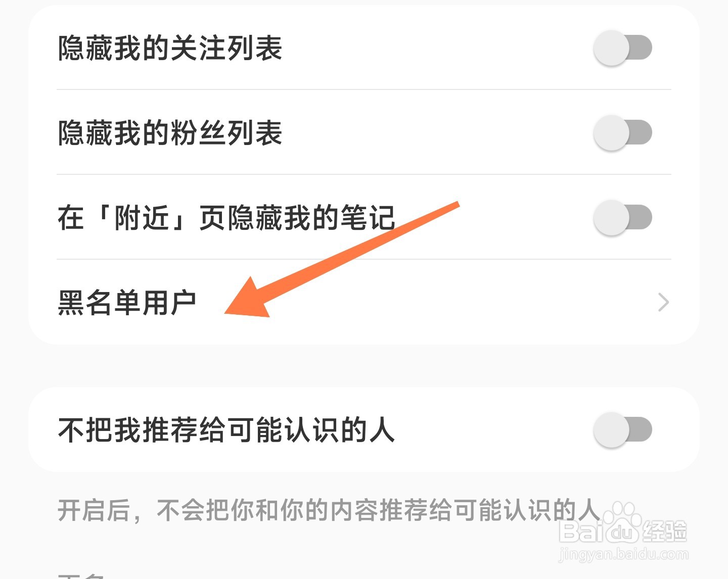Tap the 不把我推荐给可能认识的人 label
Screen dimensions: 728x579
point(226,430)
